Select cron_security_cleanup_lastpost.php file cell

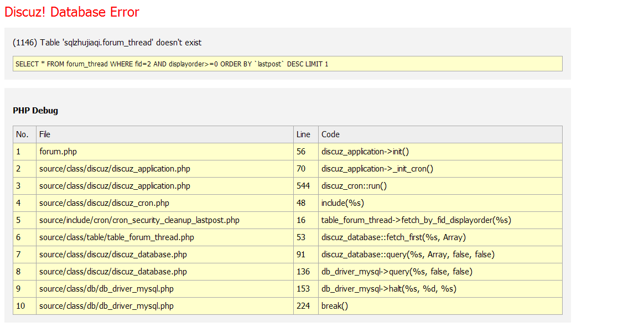point(165,220)
